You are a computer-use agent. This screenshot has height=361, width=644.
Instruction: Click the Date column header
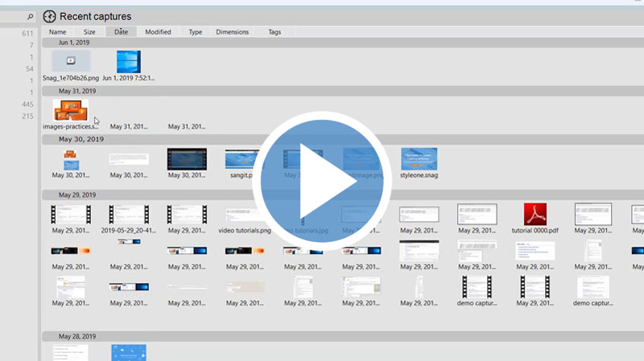pos(121,32)
